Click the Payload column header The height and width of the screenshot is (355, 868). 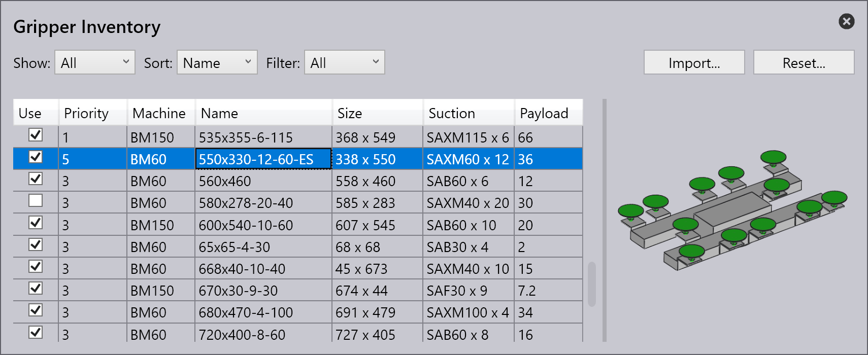(x=548, y=113)
